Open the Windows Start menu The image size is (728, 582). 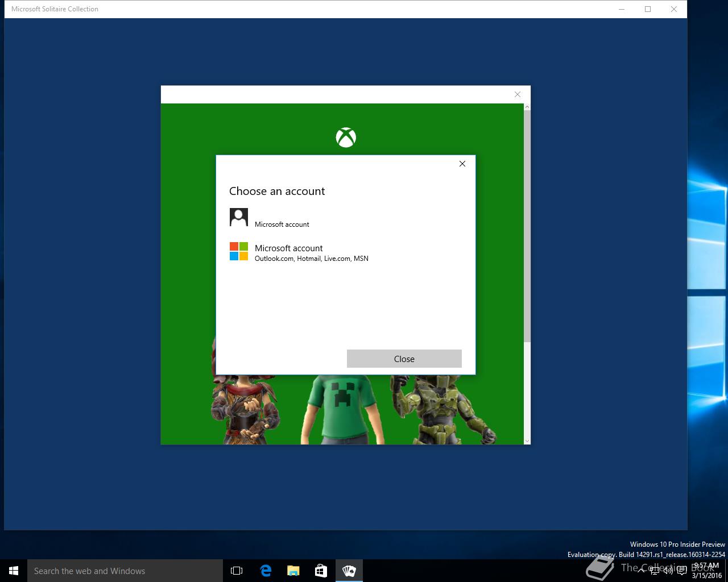tap(14, 571)
